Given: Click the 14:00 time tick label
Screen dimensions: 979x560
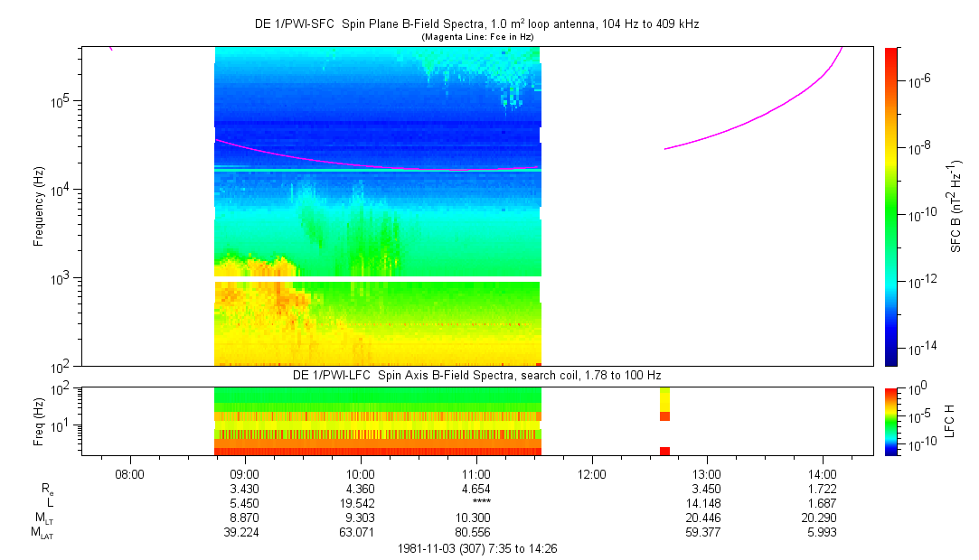Looking at the screenshot, I should 822,473.
